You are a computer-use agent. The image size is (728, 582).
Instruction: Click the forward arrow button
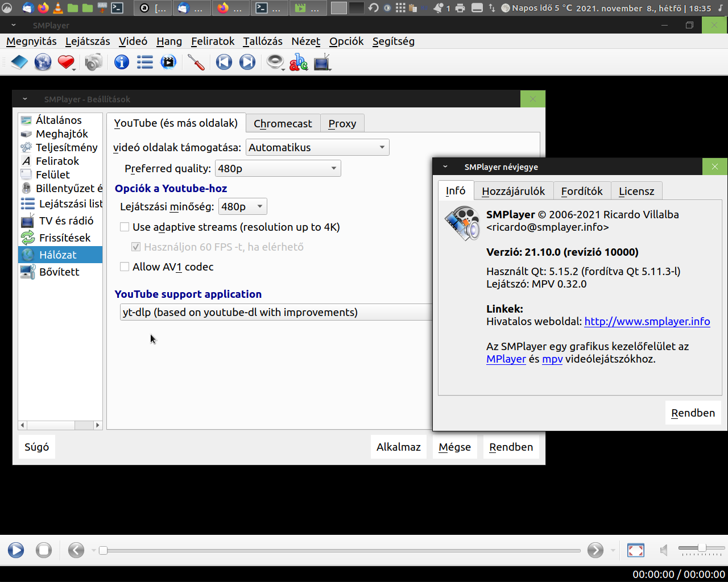coord(595,550)
